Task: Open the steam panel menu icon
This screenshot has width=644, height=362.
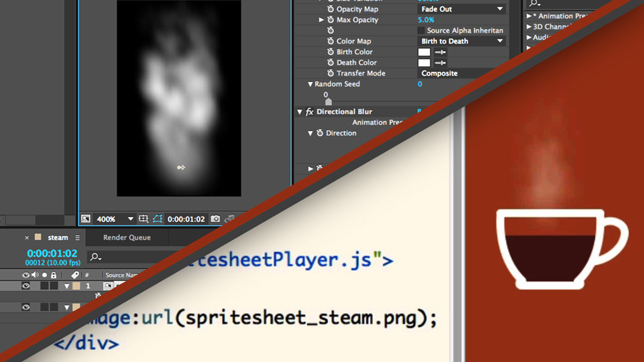Action: point(77,237)
